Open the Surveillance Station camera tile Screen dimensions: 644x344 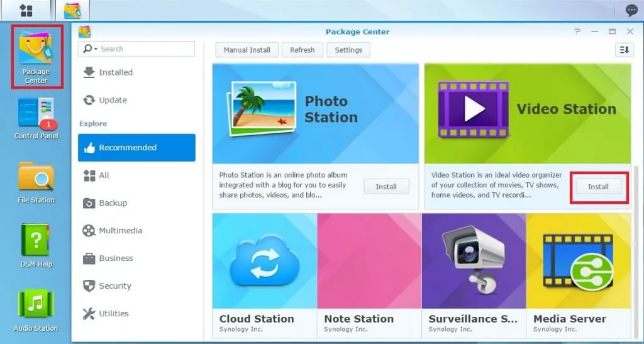tap(474, 275)
